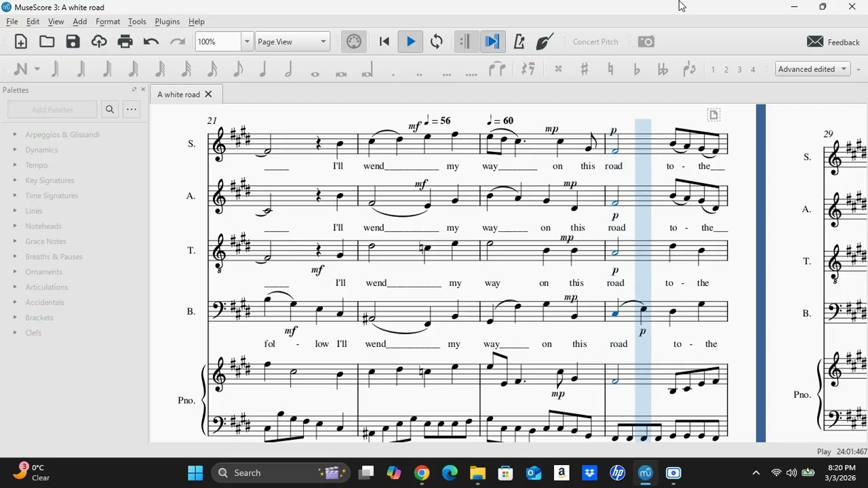Open the note input mode dropdown arrow

pyautogui.click(x=37, y=69)
